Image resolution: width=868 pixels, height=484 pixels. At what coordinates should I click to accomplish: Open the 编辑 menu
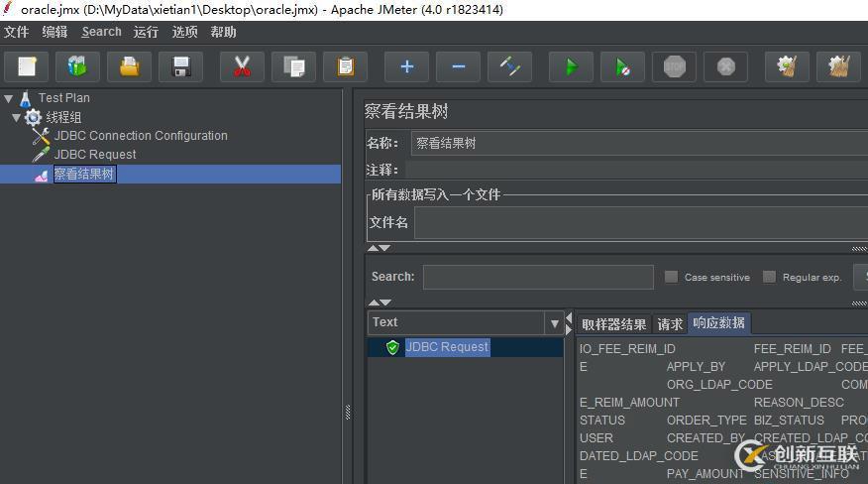[54, 32]
